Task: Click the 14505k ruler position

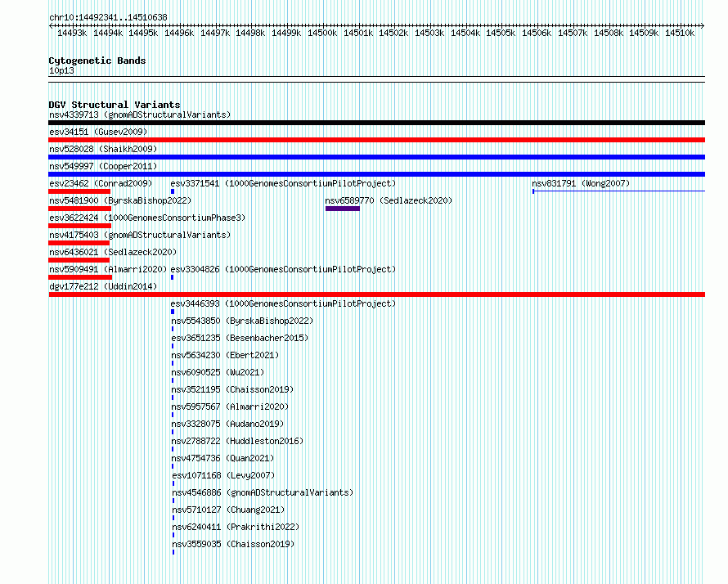Action: coord(501,33)
